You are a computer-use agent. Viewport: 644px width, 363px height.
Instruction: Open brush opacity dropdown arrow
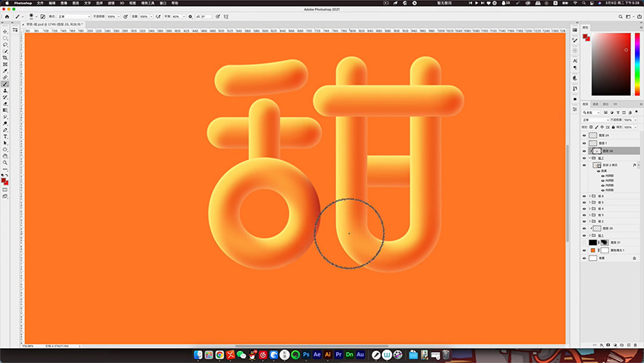point(118,17)
